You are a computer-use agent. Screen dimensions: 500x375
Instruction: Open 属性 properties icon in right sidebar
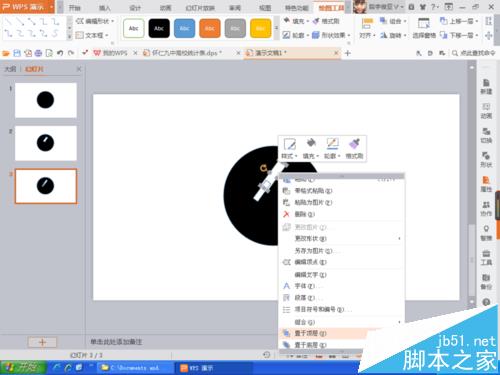[x=486, y=184]
